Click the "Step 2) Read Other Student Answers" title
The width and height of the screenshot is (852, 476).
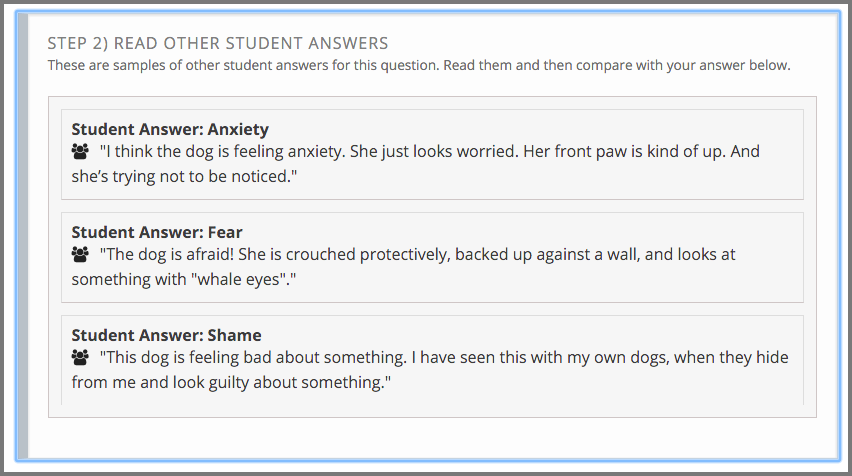click(x=218, y=44)
